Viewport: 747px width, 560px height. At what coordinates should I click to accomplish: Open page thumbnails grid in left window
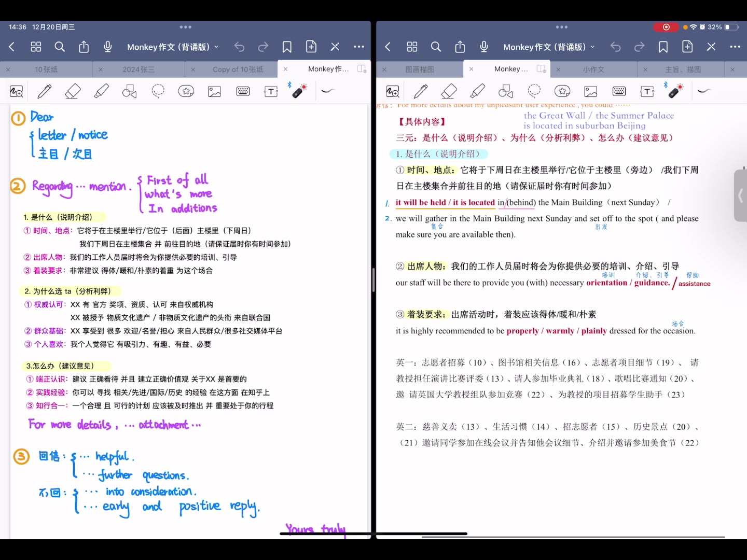36,47
